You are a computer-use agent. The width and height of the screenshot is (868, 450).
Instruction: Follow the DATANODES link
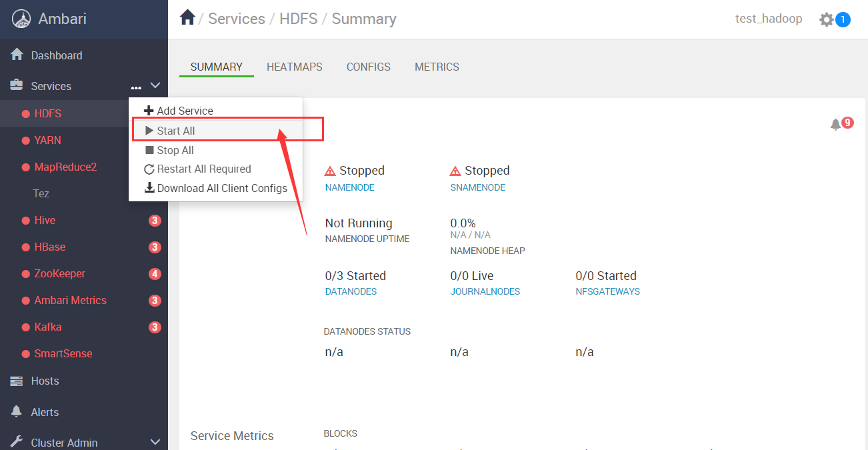pyautogui.click(x=351, y=291)
